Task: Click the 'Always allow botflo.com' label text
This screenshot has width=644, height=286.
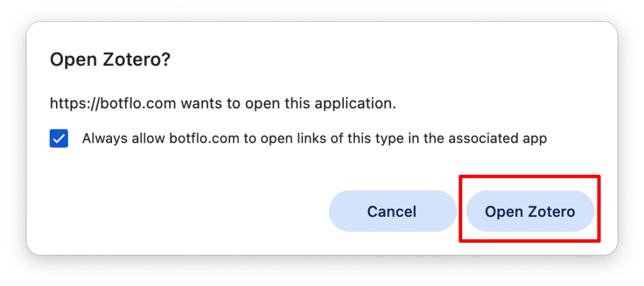Action: click(314, 139)
